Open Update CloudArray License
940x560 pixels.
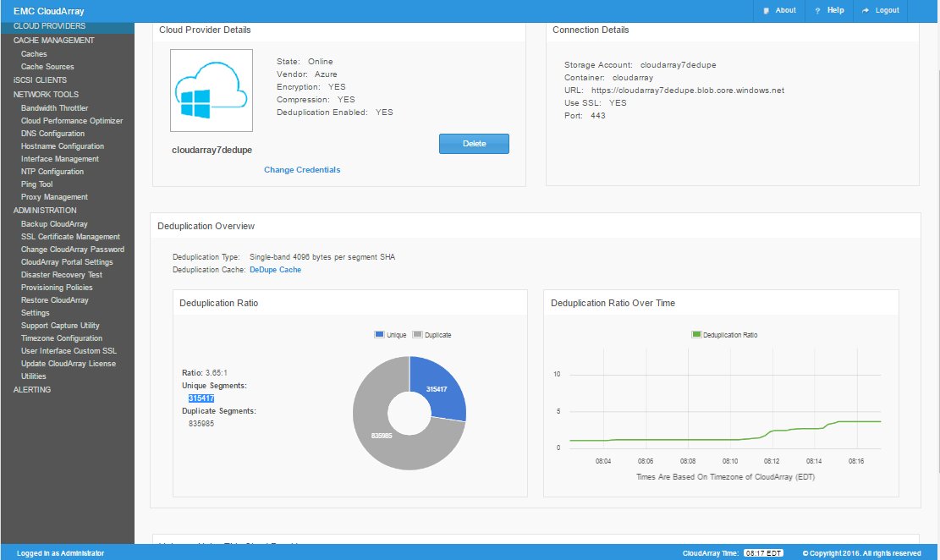(x=69, y=364)
